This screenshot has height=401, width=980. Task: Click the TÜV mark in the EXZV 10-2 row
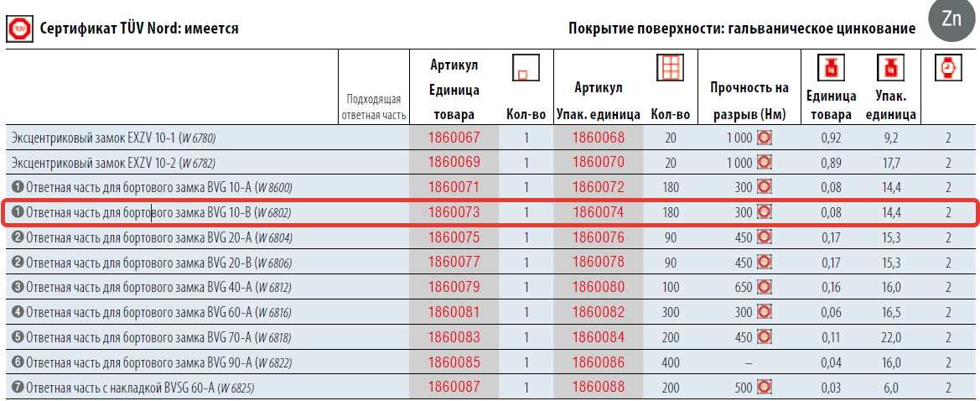765,163
